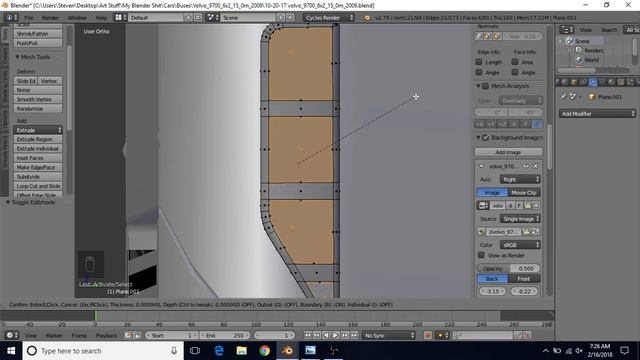Toggle automatic keyframe record button
Viewport: 640px width, 360px height.
point(427,335)
